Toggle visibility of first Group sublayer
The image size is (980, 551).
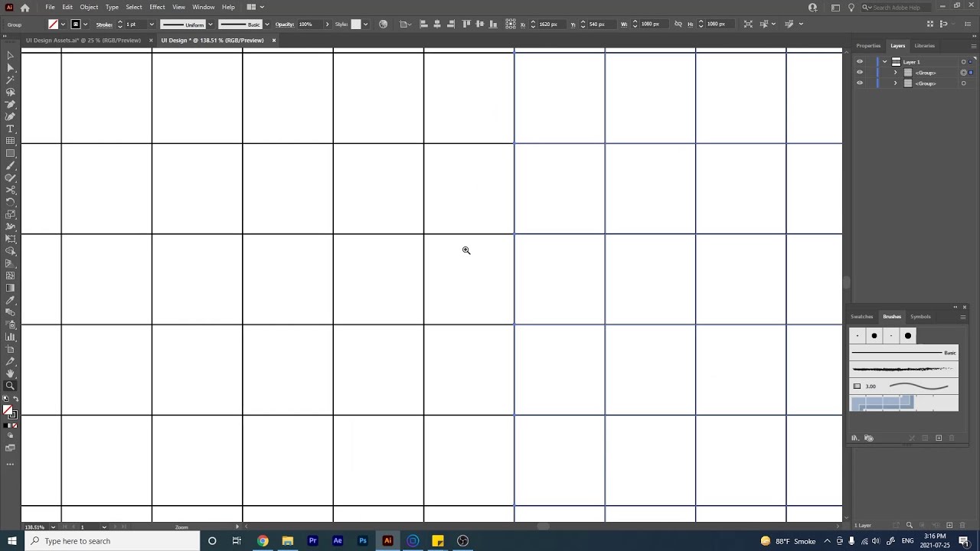tap(859, 73)
